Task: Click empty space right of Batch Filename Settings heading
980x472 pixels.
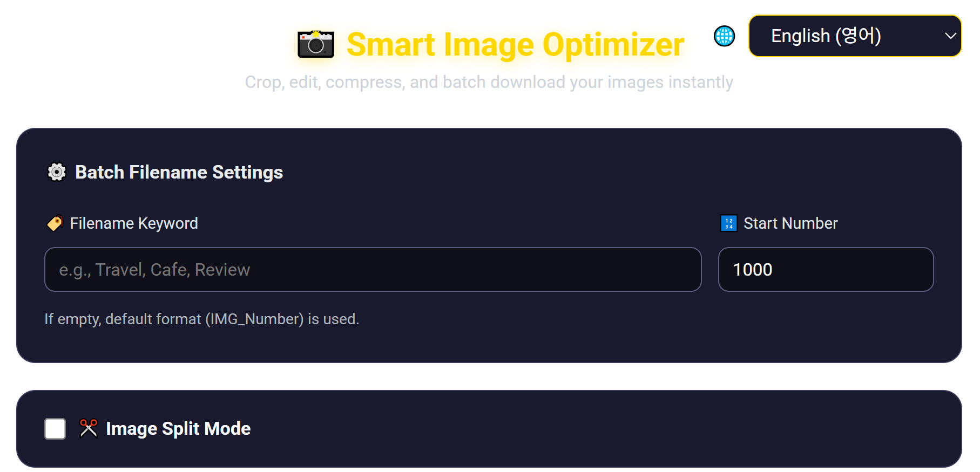Action: point(594,172)
